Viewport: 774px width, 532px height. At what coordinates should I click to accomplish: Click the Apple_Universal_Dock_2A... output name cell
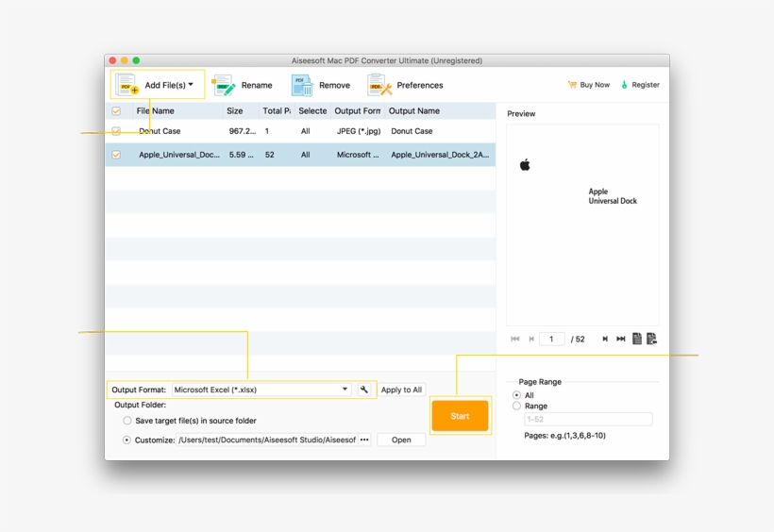(x=440, y=155)
